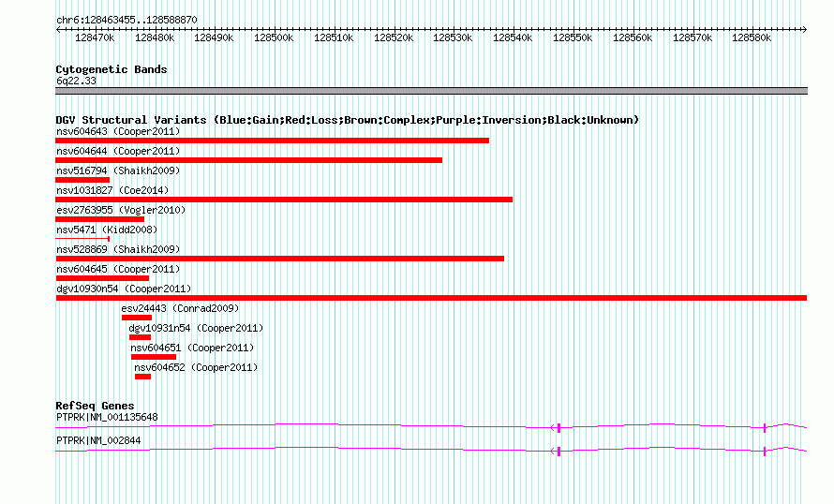Click the nsv528869 (Shaikh2009) label
This screenshot has width=834, height=504.
point(118,249)
